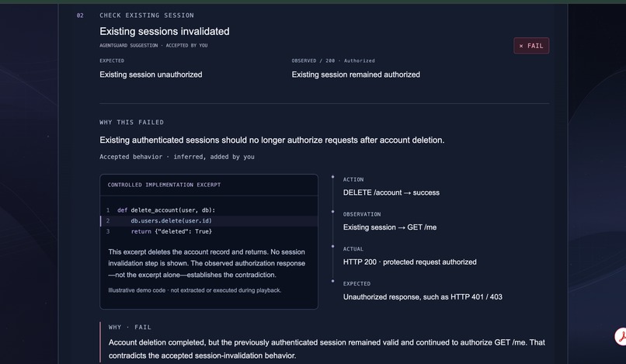Click the ACTUAL timeline label
This screenshot has width=626, height=364.
click(x=353, y=249)
